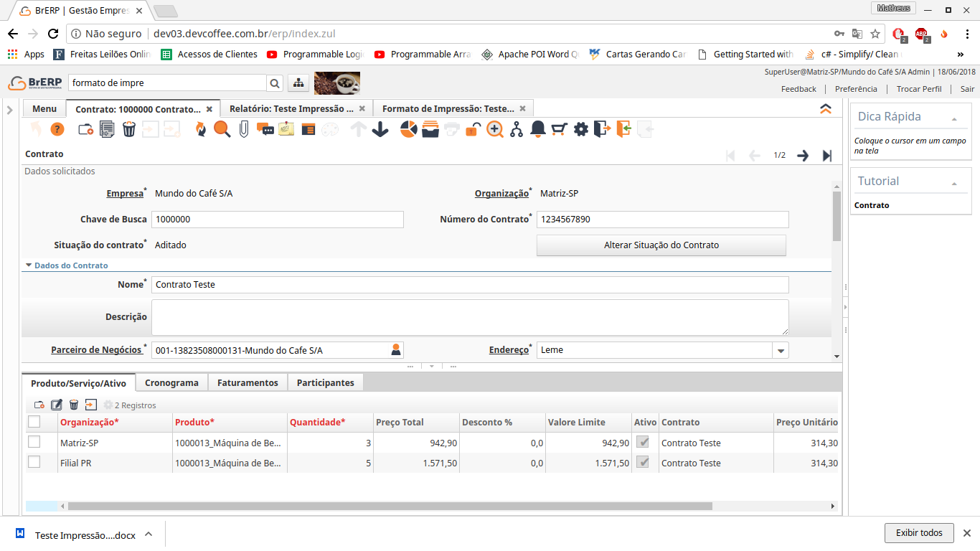980x551 pixels.
Task: Click the shopping cart icon in toolbar
Action: pos(559,129)
